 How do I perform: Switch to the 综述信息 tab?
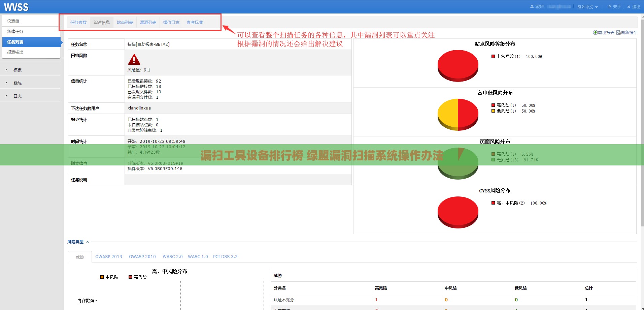coord(102,23)
